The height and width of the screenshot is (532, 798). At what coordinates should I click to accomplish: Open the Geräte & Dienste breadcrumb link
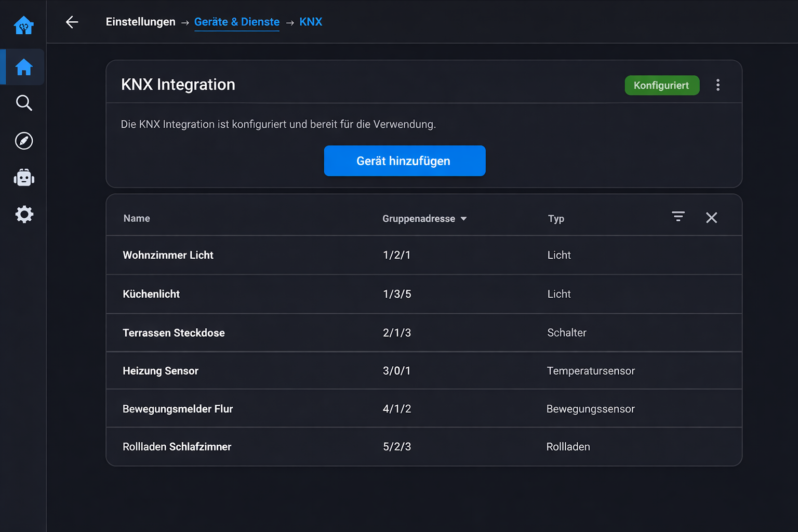(237, 22)
